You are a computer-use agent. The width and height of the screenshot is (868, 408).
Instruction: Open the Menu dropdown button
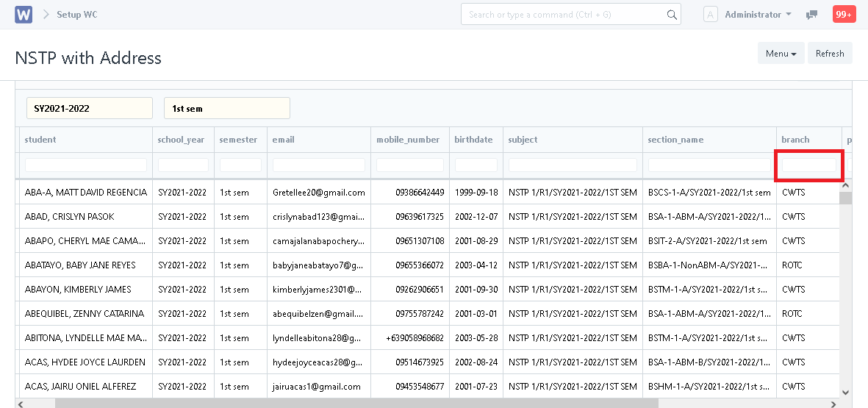(x=781, y=53)
